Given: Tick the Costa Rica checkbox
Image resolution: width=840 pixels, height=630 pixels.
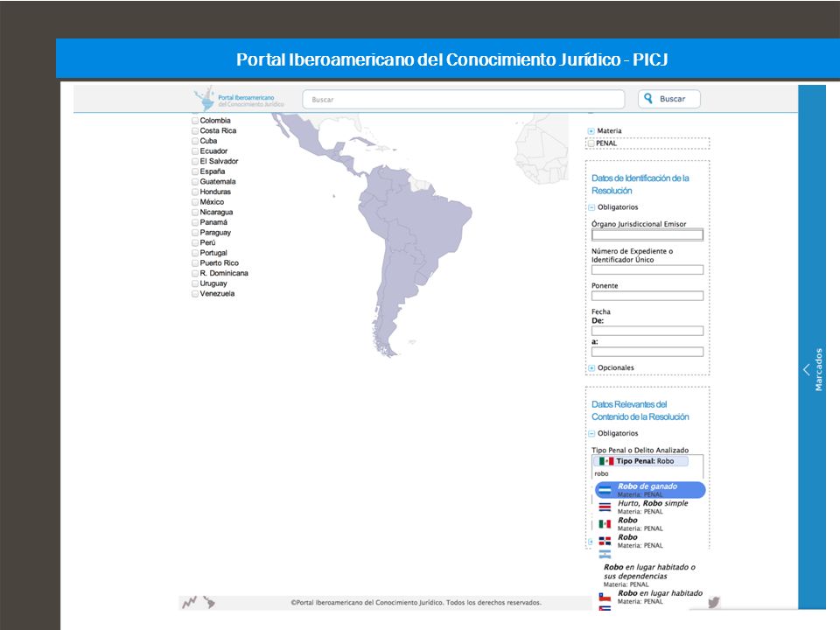Looking at the screenshot, I should [195, 130].
